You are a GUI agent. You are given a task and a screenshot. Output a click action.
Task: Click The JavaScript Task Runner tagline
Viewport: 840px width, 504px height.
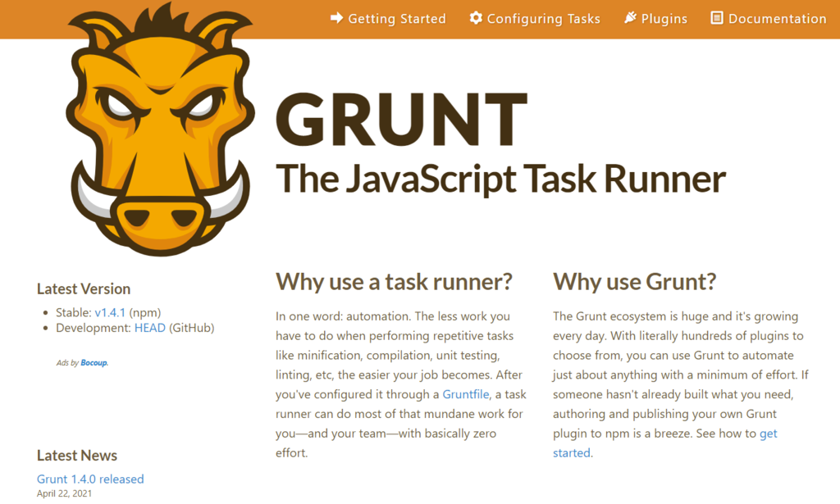[x=501, y=177]
